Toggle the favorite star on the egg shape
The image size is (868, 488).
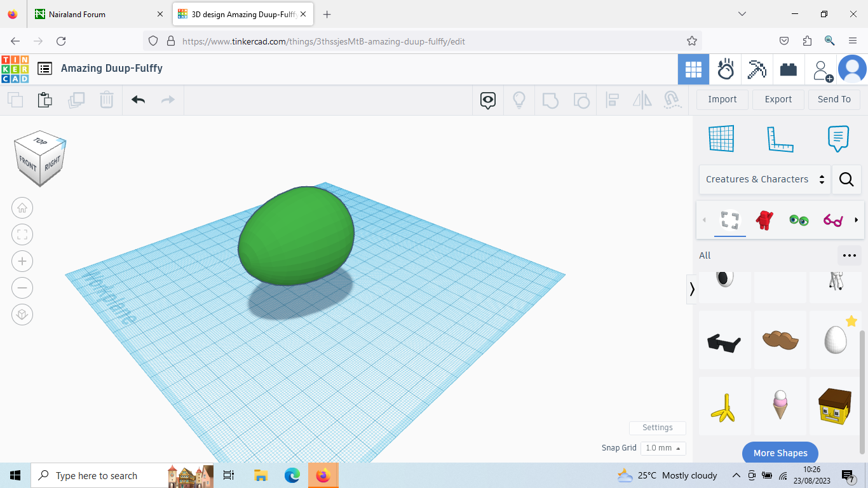tap(852, 322)
